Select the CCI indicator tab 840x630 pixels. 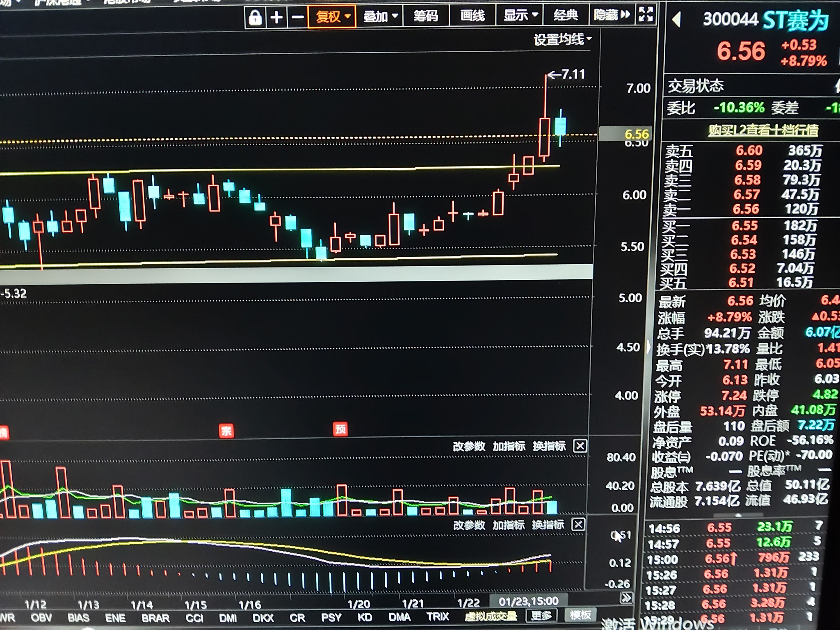[x=194, y=618]
